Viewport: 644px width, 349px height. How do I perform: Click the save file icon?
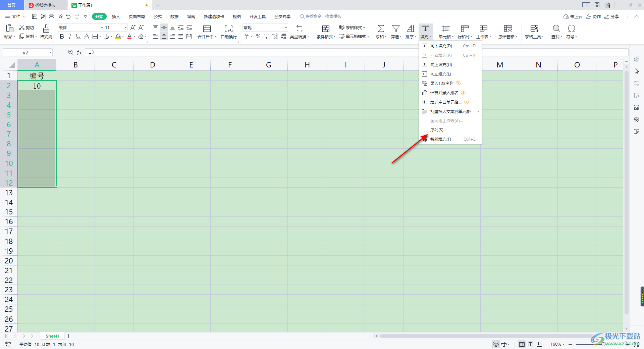point(35,16)
